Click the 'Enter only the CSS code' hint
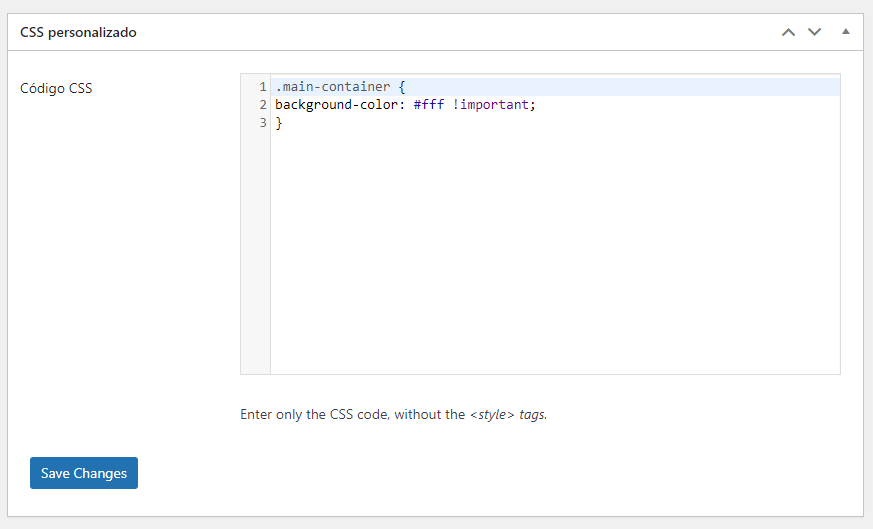Viewport: 873px width, 529px height. click(x=394, y=414)
